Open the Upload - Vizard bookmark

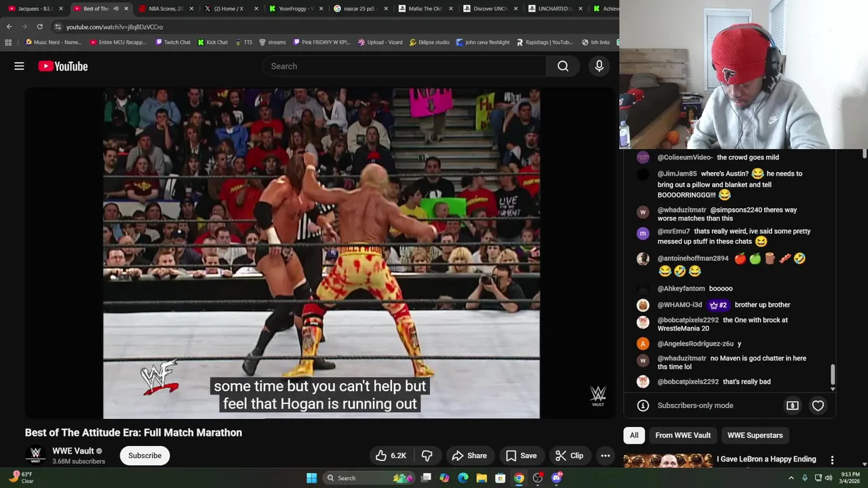[x=380, y=42]
